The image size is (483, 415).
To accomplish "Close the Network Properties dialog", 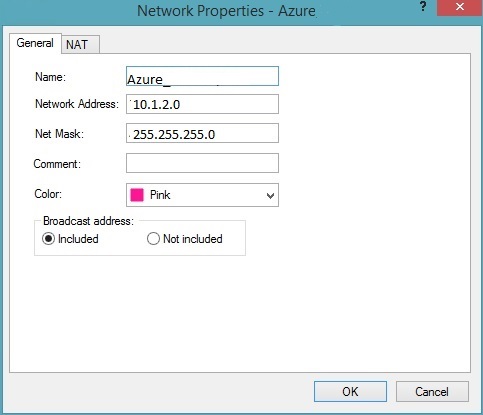I will (460, 7).
